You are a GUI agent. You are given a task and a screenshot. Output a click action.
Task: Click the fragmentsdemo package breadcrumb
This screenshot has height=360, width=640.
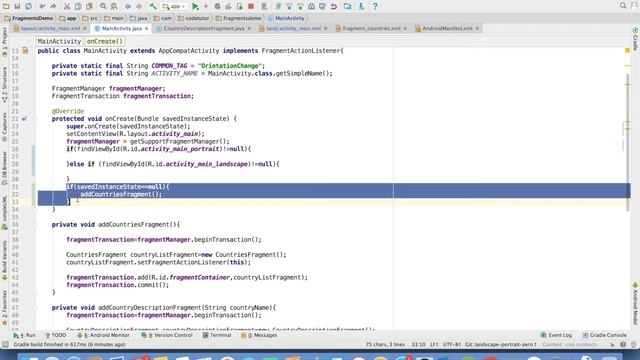pyautogui.click(x=238, y=18)
